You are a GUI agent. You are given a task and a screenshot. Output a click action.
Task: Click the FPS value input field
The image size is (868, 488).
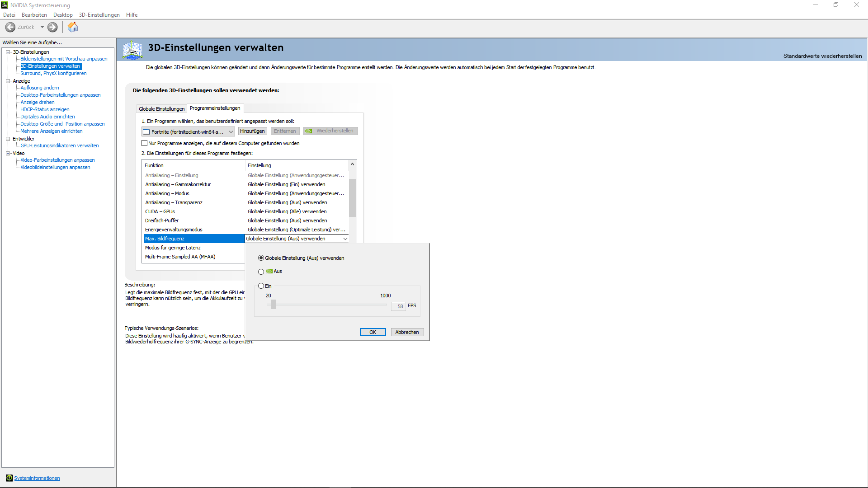[399, 306]
